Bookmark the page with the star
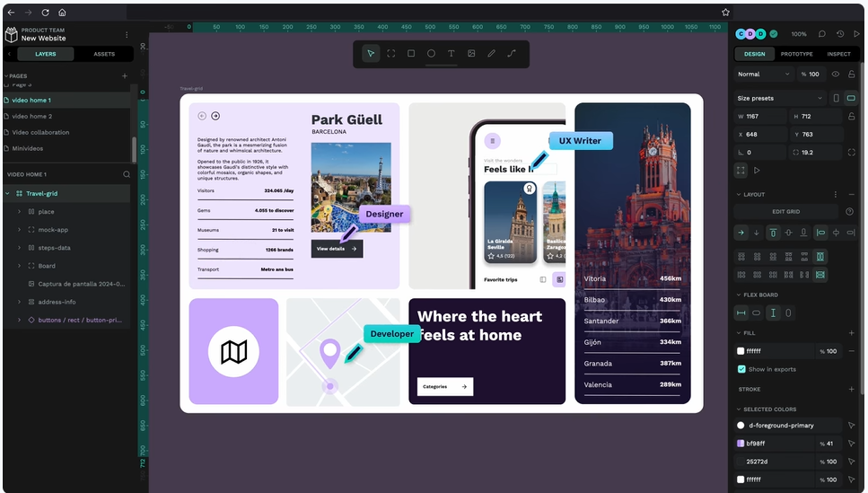Screen dimensions: 868x493 (x=725, y=13)
